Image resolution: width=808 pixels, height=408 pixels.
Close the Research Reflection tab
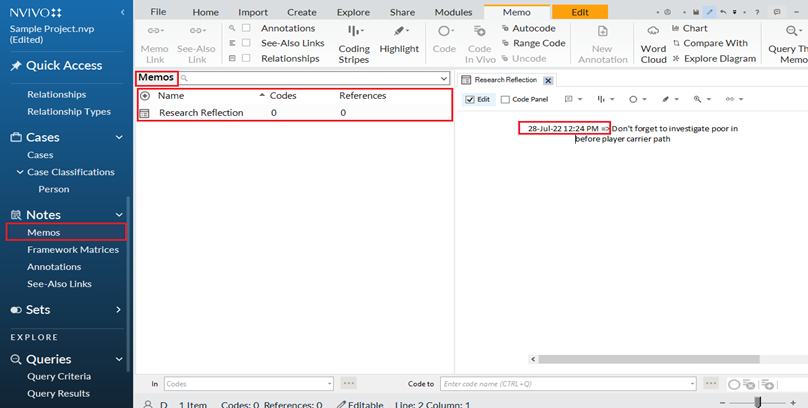548,80
